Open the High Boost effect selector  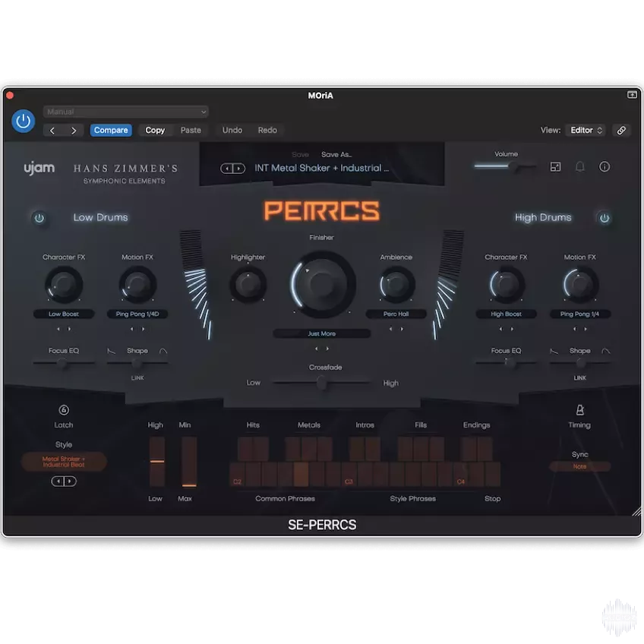(x=506, y=314)
